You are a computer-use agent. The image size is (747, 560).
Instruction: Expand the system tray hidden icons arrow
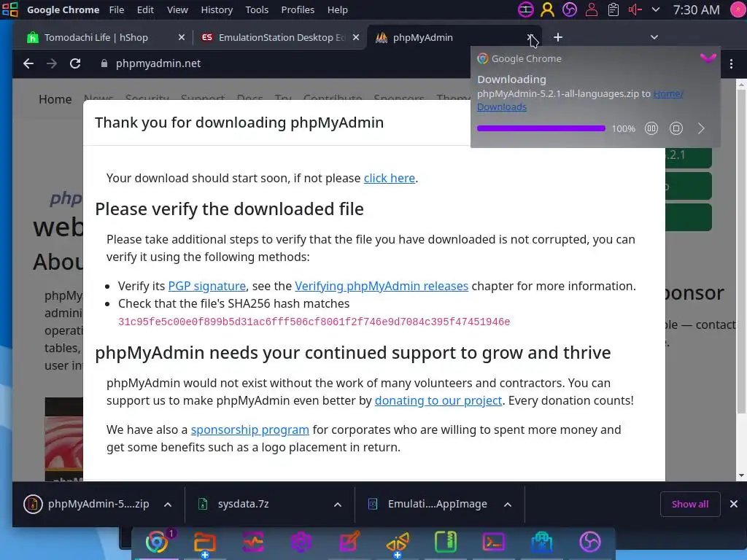(656, 9)
